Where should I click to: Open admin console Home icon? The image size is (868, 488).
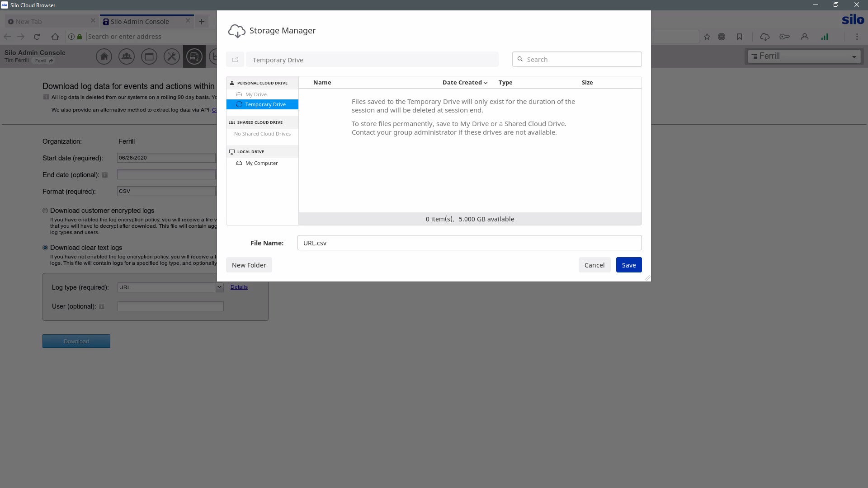coord(104,56)
